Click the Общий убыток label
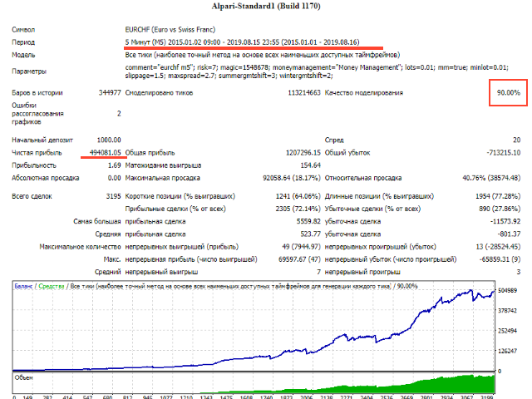This screenshot has height=399, width=532. tap(347, 153)
